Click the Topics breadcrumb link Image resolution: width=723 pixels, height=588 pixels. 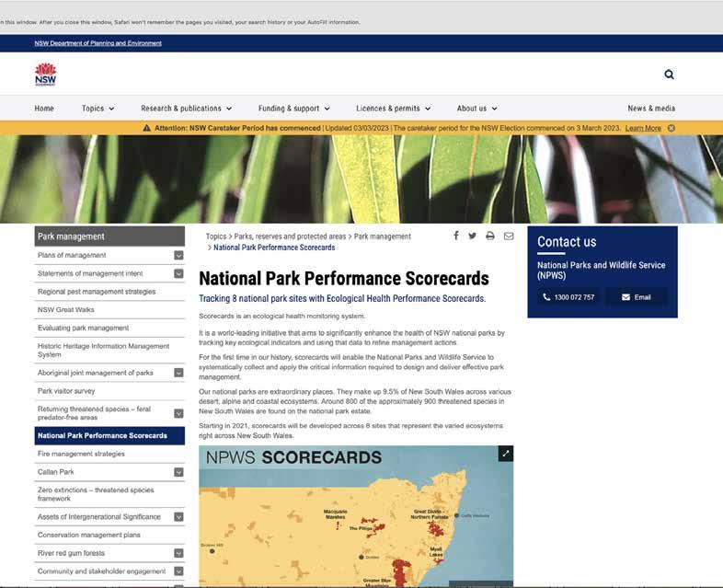[216, 236]
